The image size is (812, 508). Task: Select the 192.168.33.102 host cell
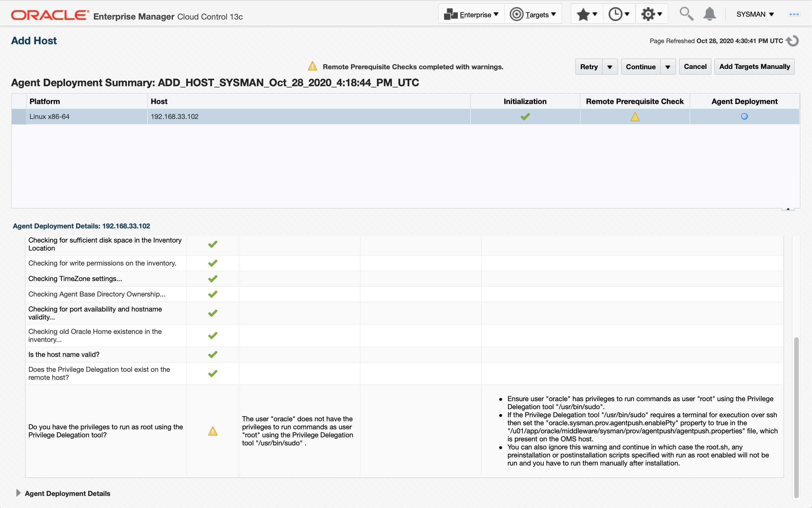308,117
